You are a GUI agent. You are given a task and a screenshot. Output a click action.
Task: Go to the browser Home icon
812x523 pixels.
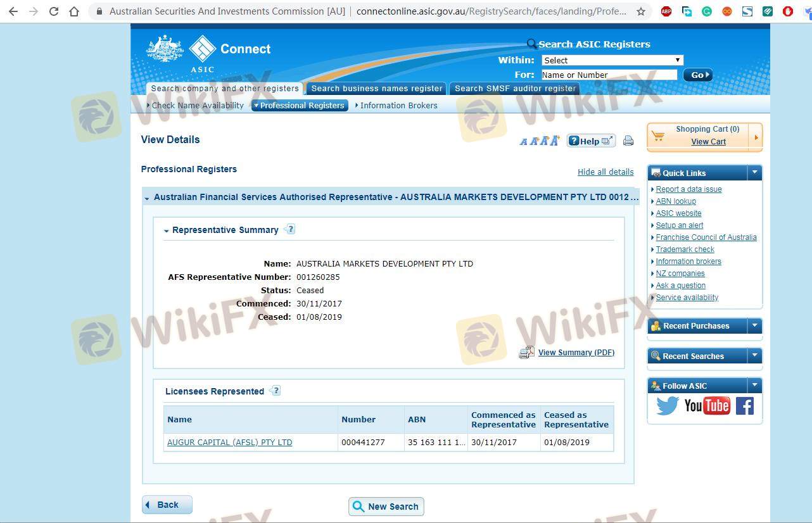pos(74,11)
